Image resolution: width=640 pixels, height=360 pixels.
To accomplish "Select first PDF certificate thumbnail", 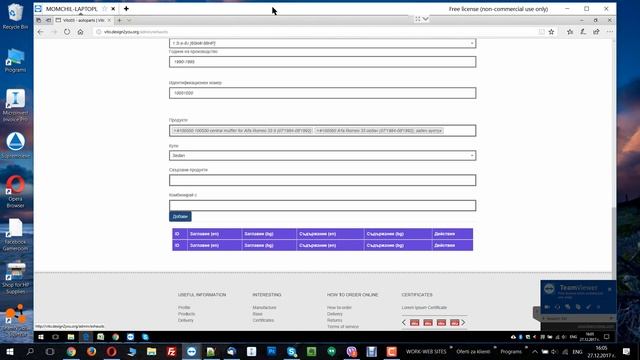I will coord(415,322).
